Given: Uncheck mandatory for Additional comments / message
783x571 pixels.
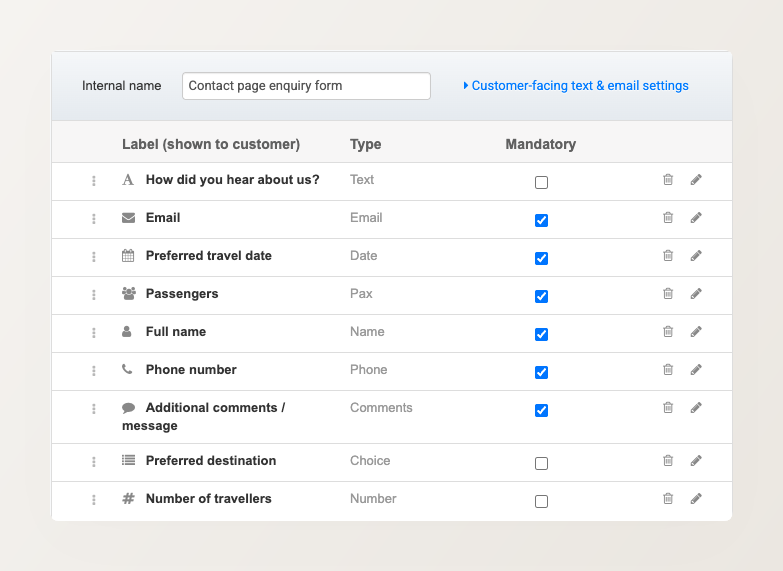Looking at the screenshot, I should click(541, 410).
